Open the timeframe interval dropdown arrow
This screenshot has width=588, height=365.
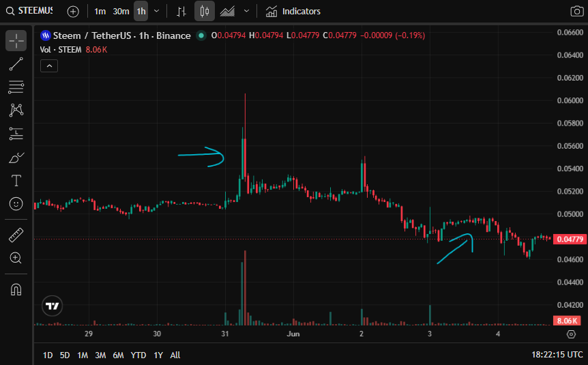[x=157, y=11]
